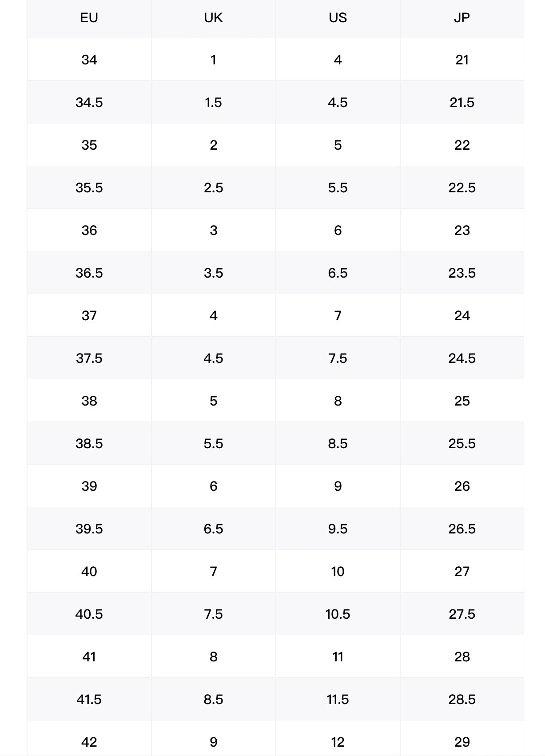Click the UK 6.5 cell
The image size is (545, 756).
coord(213,529)
